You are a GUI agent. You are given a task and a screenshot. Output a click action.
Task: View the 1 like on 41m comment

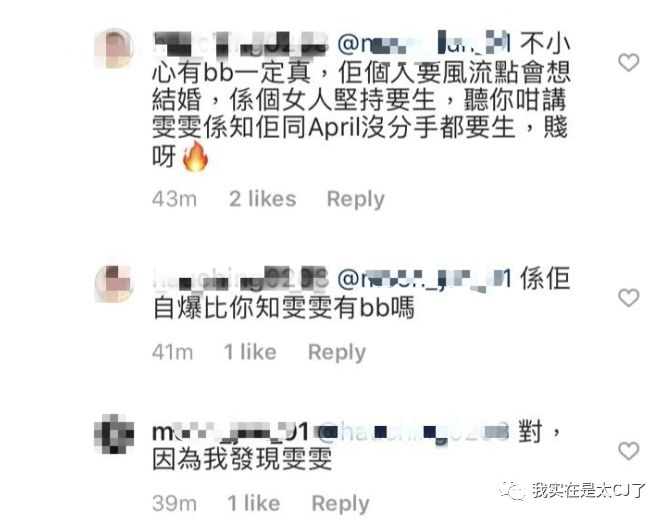[x=250, y=352]
